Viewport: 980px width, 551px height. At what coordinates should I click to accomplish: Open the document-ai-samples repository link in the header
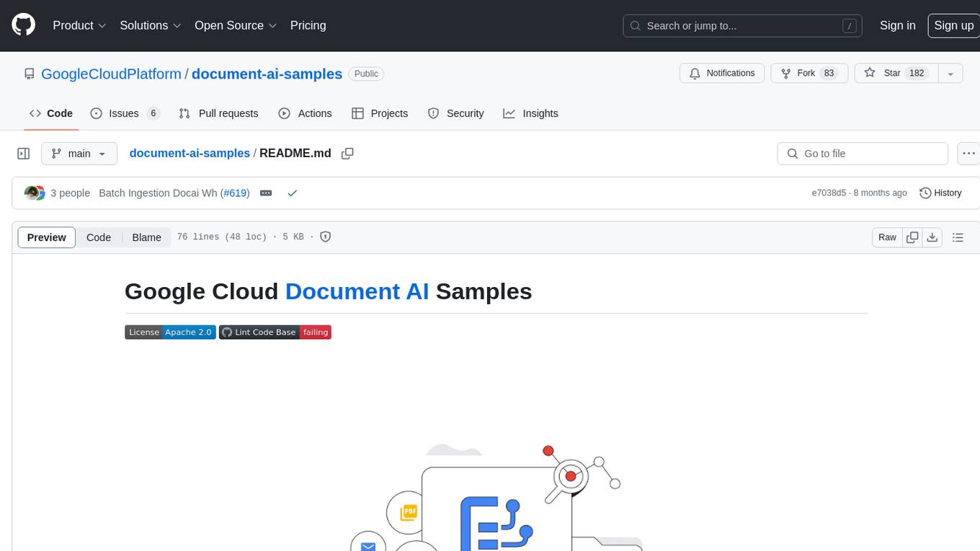coord(267,74)
